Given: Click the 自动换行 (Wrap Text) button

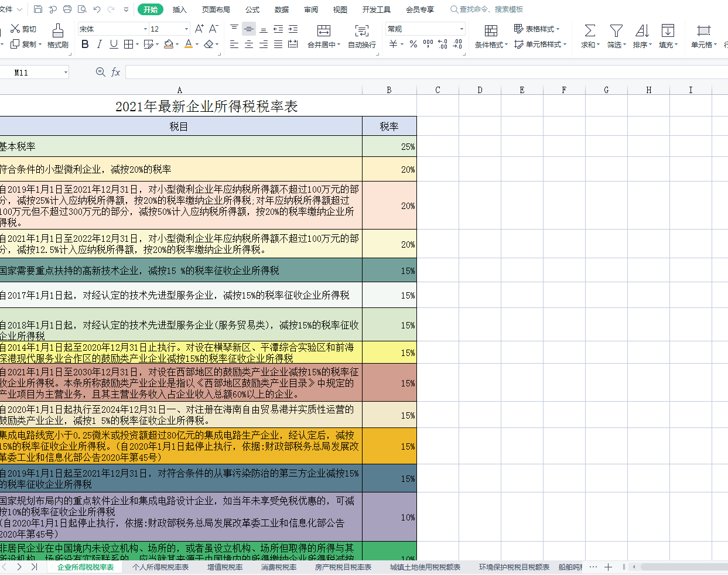Looking at the screenshot, I should click(362, 36).
